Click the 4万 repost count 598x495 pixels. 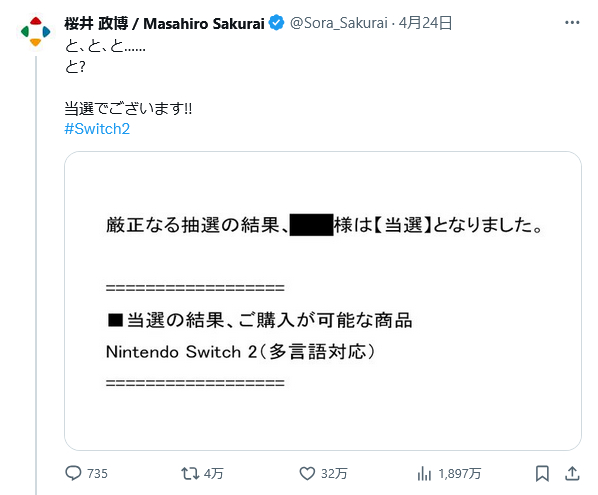(213, 474)
